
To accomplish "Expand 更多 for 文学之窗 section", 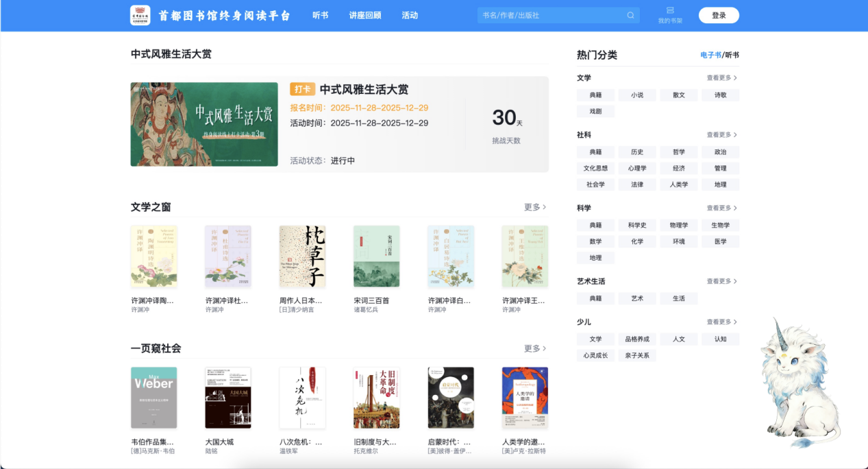I will point(535,207).
